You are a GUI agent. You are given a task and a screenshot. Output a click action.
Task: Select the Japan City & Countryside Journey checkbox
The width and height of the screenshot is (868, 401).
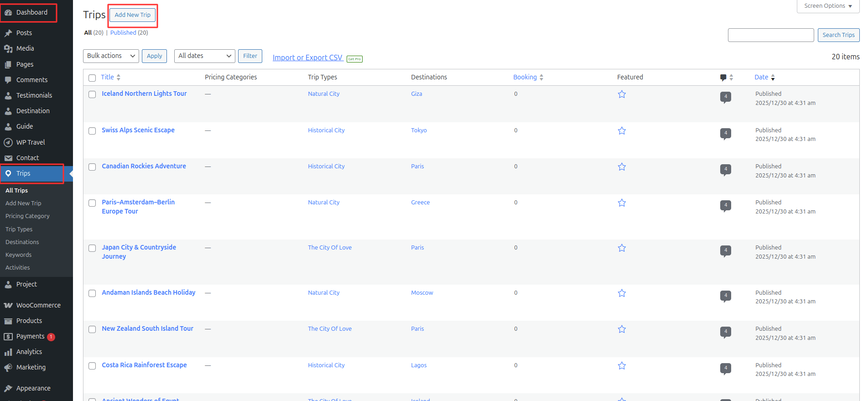coord(92,248)
